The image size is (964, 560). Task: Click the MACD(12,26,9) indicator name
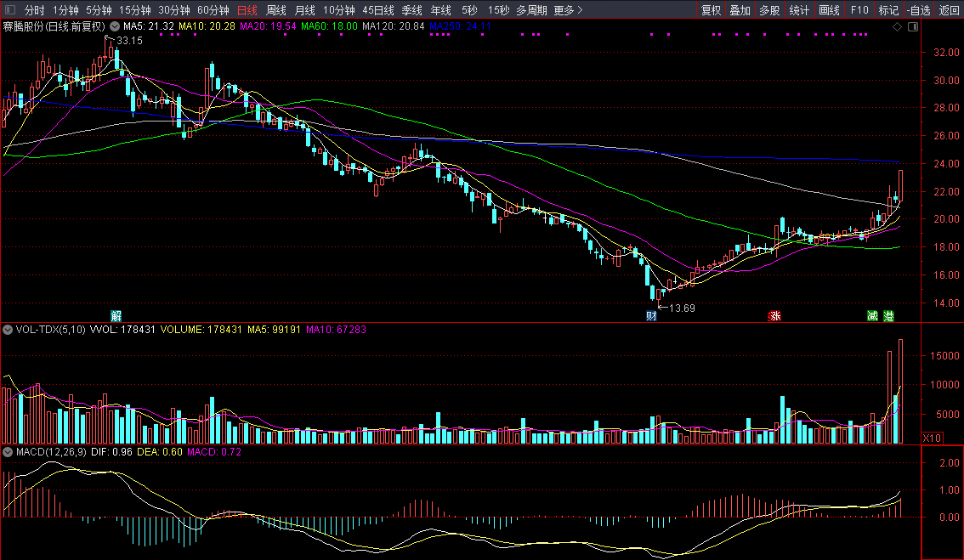[x=52, y=452]
